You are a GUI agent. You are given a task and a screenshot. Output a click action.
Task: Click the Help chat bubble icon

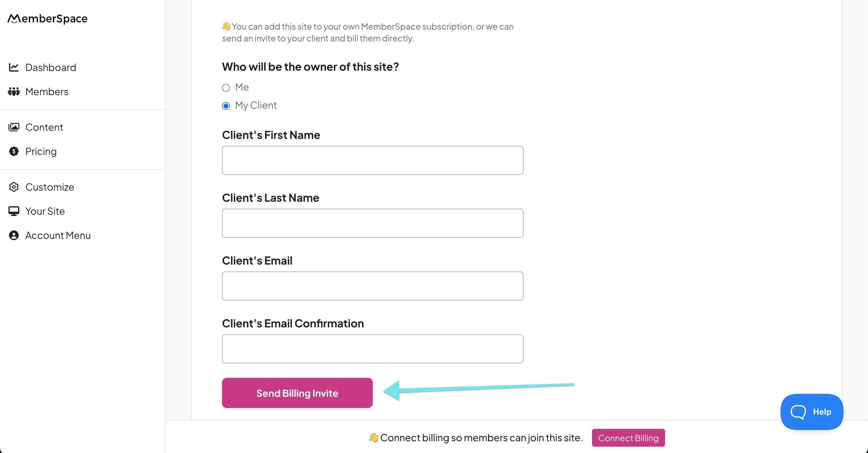pyautogui.click(x=798, y=412)
